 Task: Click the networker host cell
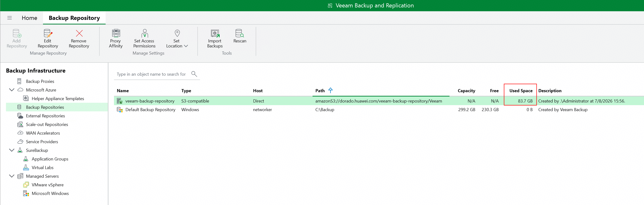tap(262, 109)
